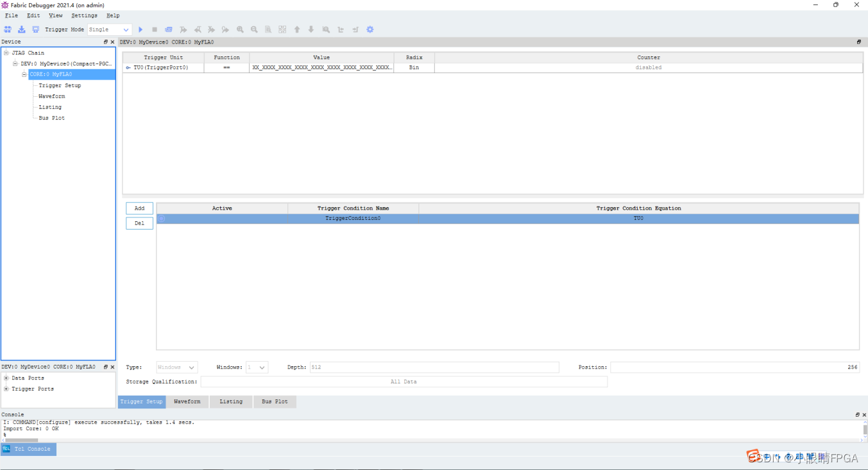This screenshot has height=470, width=868.
Task: Click the Function cell showing ==
Action: [226, 67]
